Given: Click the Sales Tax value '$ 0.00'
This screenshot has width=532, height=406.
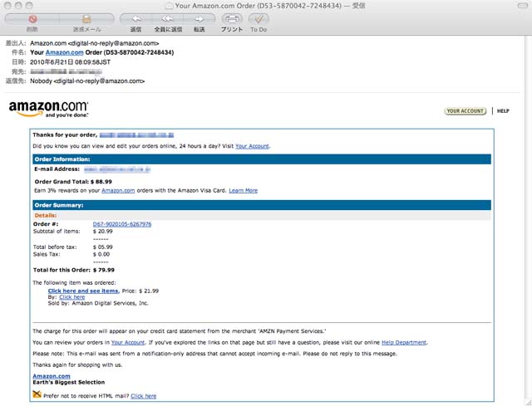Looking at the screenshot, I should pos(101,254).
